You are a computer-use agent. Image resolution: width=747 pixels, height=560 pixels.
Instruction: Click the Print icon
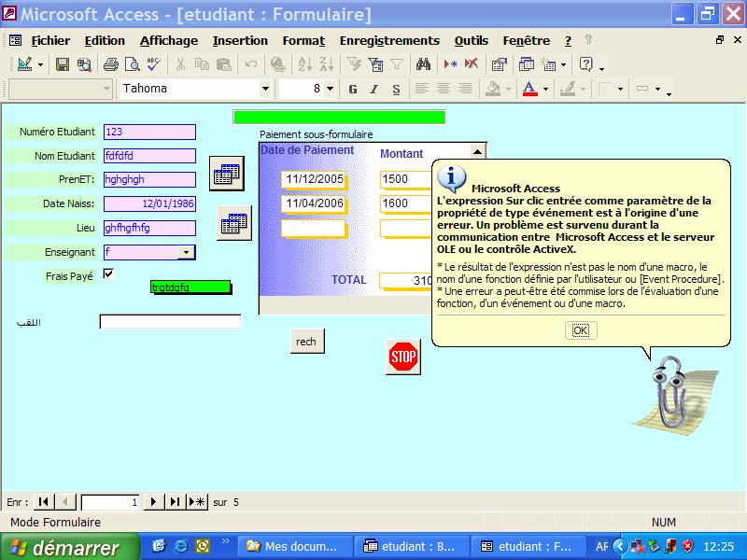click(x=110, y=64)
